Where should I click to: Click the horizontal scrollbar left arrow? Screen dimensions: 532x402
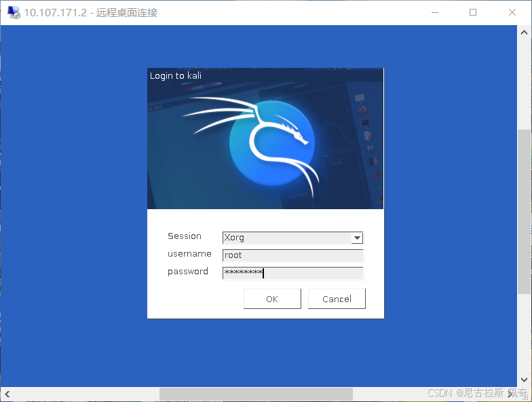pyautogui.click(x=7, y=394)
